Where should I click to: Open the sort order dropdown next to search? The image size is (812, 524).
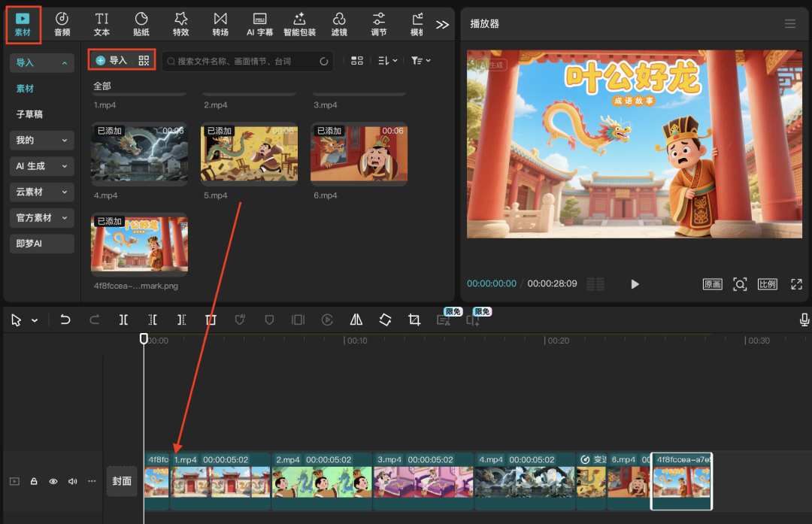point(386,60)
